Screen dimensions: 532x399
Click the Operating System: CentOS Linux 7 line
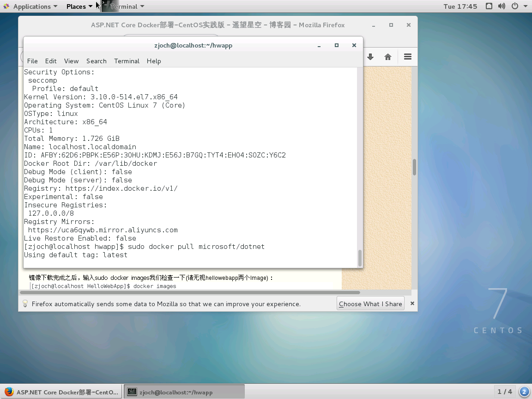pyautogui.click(x=104, y=105)
